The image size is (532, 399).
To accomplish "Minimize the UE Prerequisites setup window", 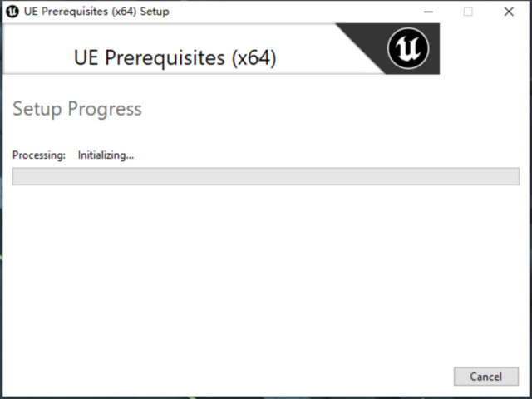I will click(x=428, y=12).
